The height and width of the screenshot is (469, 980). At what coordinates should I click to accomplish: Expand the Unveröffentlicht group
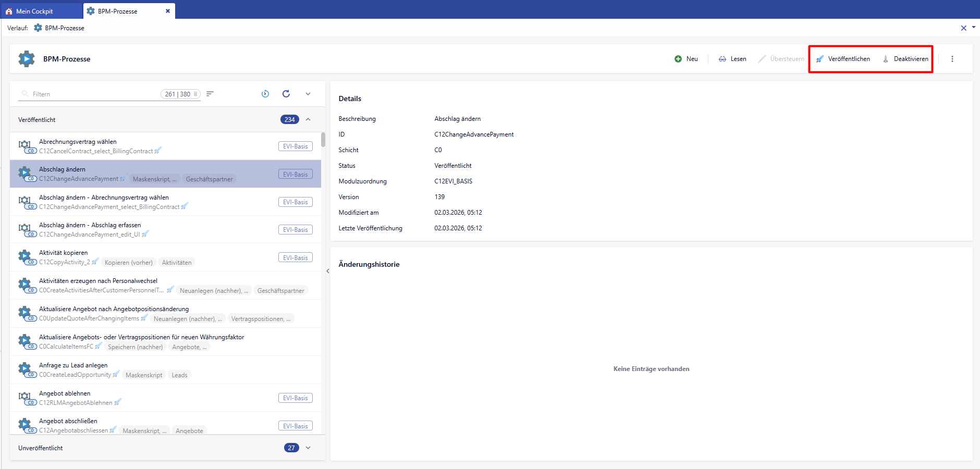(x=308, y=448)
